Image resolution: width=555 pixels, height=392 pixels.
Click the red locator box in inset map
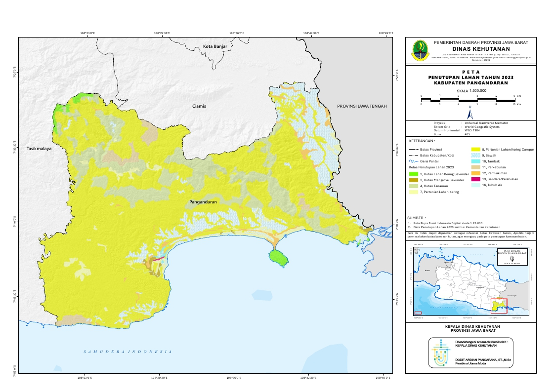(499, 306)
